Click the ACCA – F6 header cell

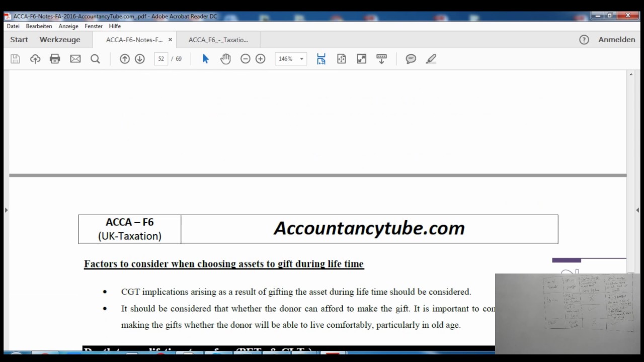coord(130,229)
